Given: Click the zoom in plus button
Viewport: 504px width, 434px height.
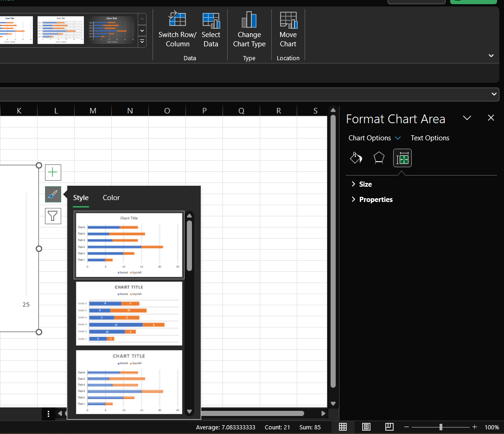Looking at the screenshot, I should (474, 427).
